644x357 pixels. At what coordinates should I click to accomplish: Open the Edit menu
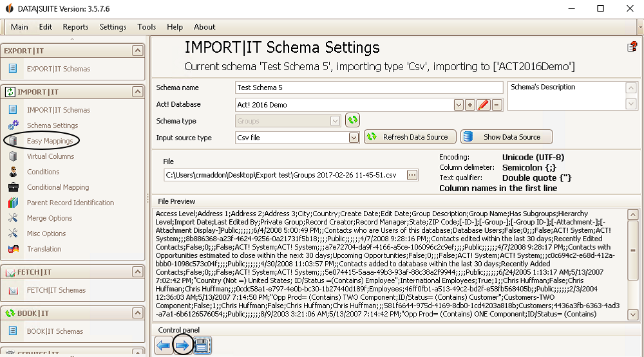45,26
